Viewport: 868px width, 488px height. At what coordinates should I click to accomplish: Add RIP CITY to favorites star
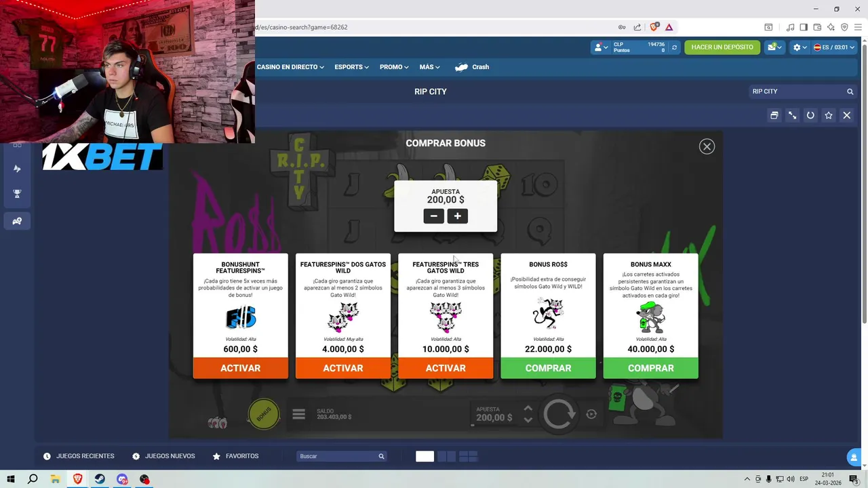click(x=829, y=115)
